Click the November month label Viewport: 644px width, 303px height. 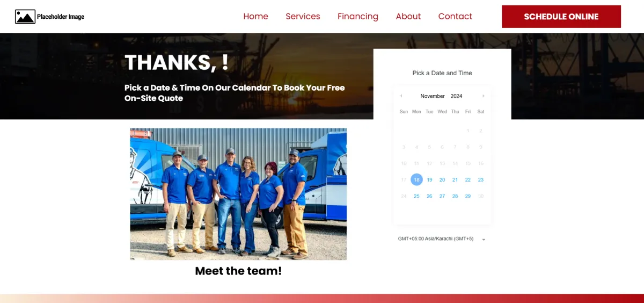(x=433, y=96)
